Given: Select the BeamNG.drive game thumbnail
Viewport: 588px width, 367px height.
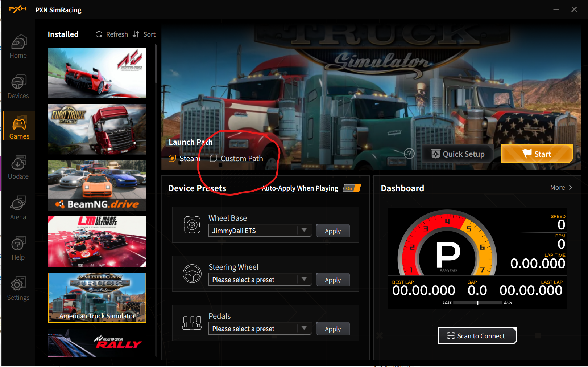Looking at the screenshot, I should tap(97, 185).
